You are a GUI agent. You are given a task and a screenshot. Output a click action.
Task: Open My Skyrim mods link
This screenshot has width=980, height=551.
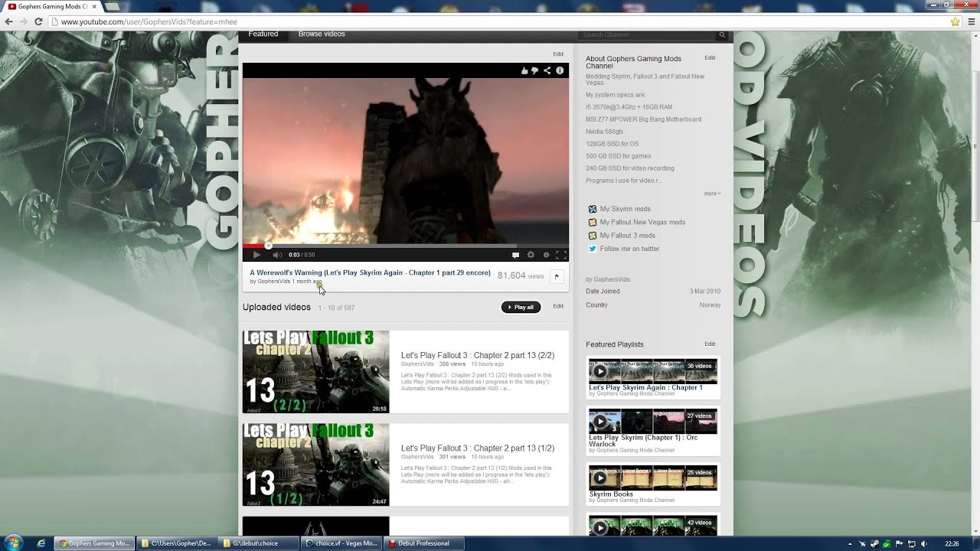coord(625,209)
